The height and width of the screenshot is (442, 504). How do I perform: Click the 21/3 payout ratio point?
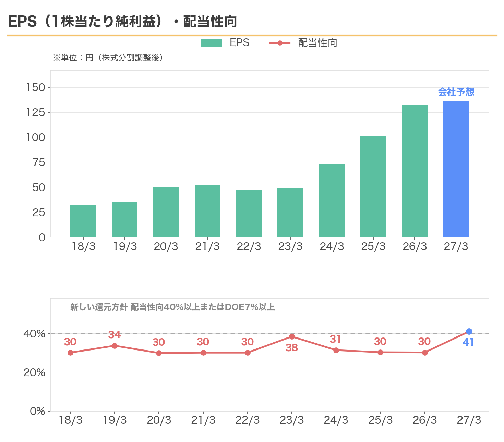point(203,353)
